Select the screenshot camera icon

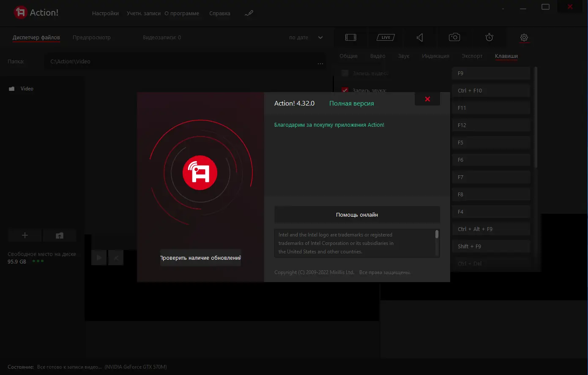454,37
